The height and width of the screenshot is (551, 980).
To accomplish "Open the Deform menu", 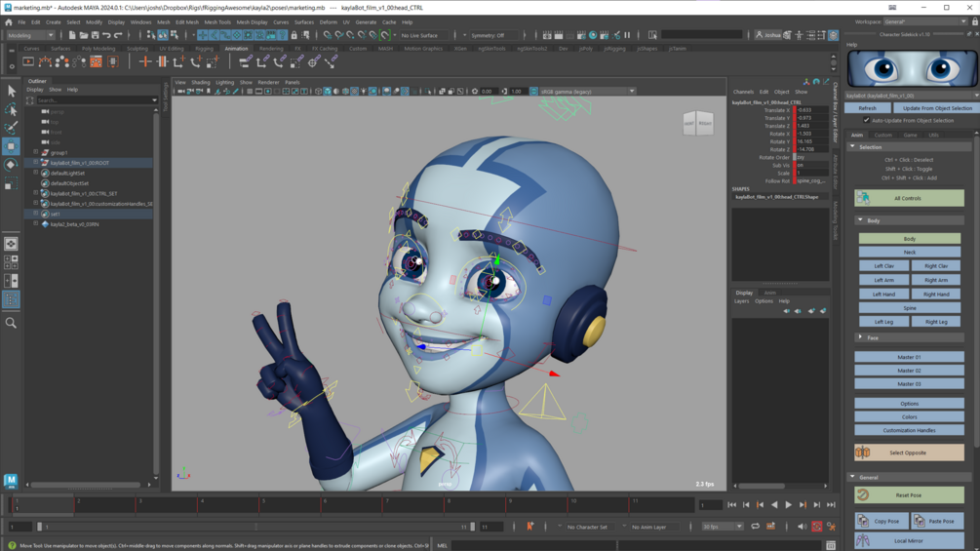I will (328, 21).
